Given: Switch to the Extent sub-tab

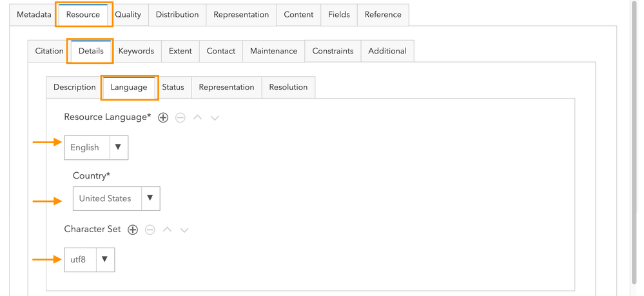Looking at the screenshot, I should point(181,51).
